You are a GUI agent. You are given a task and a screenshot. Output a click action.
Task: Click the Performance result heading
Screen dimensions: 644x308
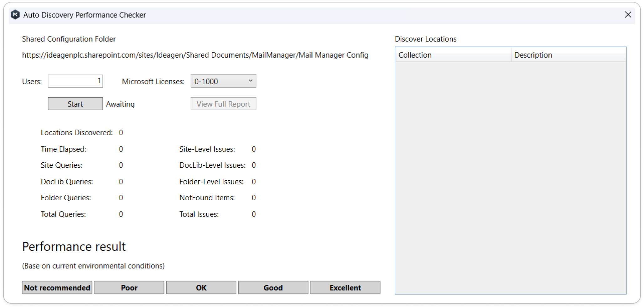pyautogui.click(x=74, y=247)
